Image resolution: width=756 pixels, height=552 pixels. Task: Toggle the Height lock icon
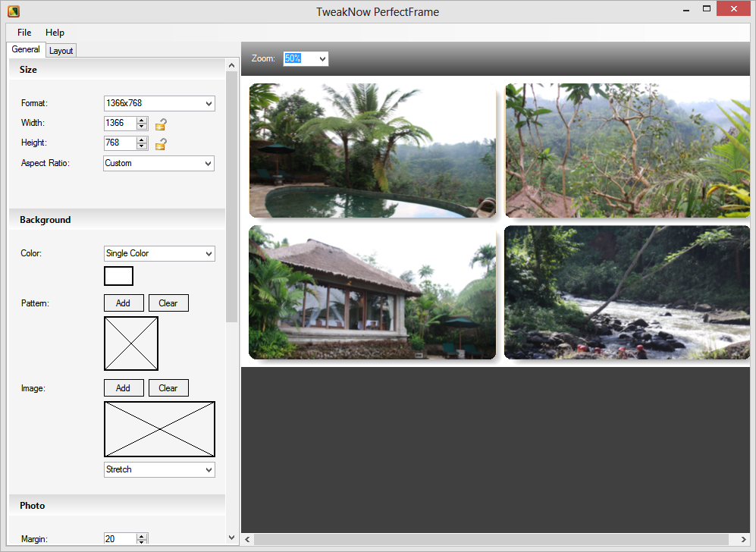tap(161, 143)
